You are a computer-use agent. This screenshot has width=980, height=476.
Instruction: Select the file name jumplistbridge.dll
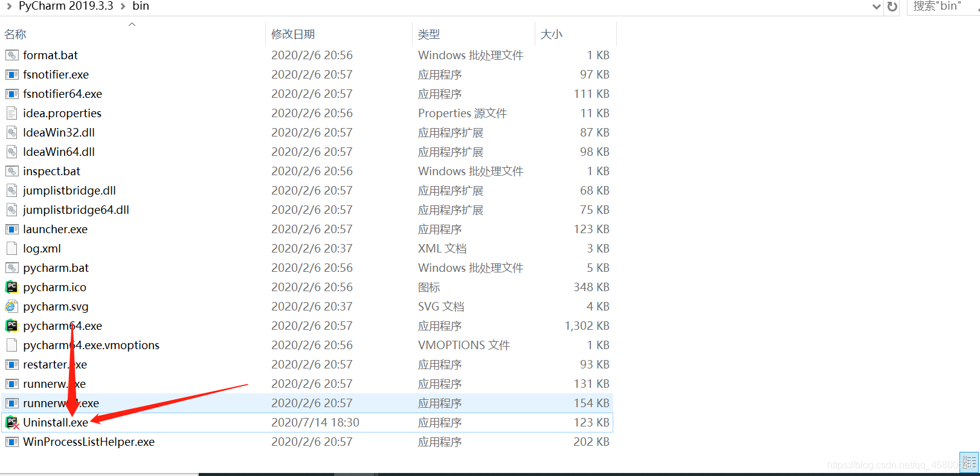[69, 190]
